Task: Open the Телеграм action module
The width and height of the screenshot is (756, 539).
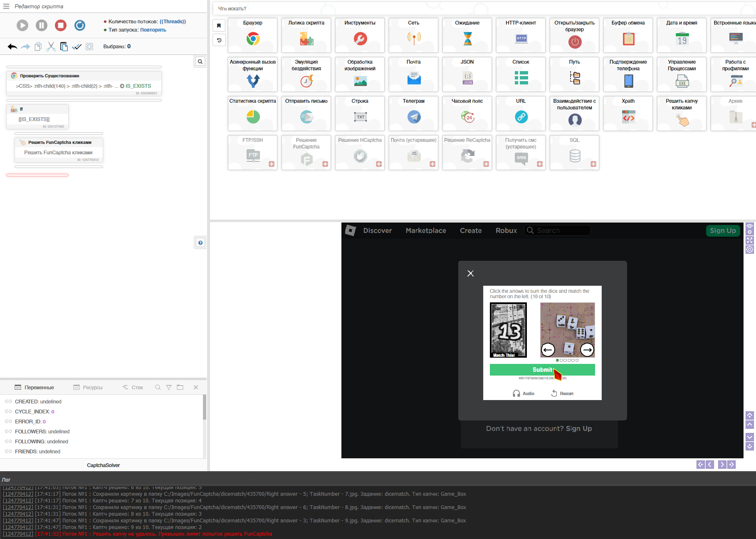Action: 413,113
